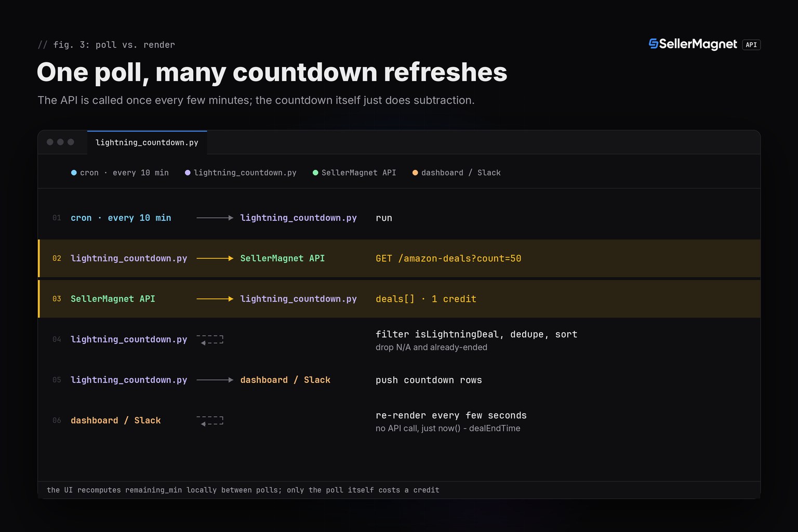Screen dimensions: 798x532
Task: Click 'dashboard / Slack' source in row 06
Action: pyautogui.click(x=116, y=420)
